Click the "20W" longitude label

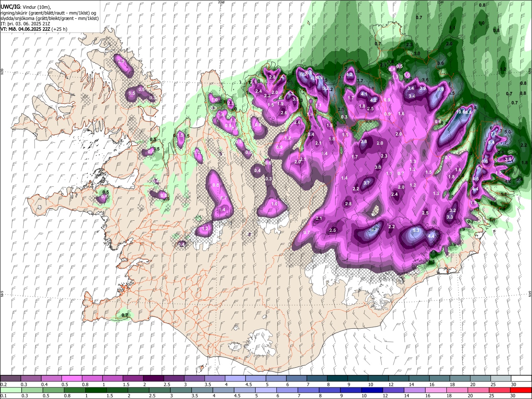[221, 2]
